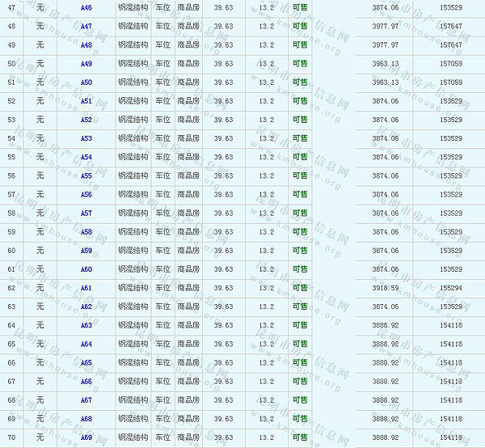Click 可售 status in row 47
485x448 pixels.
tap(300, 6)
